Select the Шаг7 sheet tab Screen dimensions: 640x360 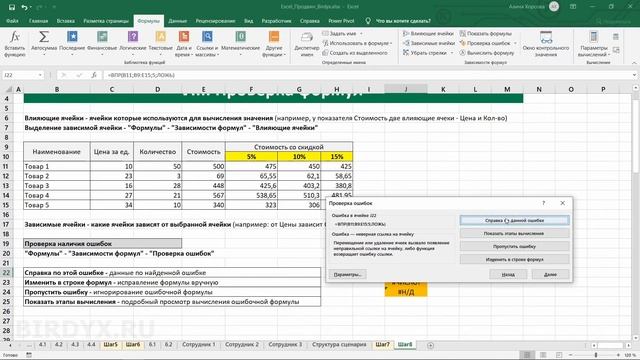click(382, 345)
